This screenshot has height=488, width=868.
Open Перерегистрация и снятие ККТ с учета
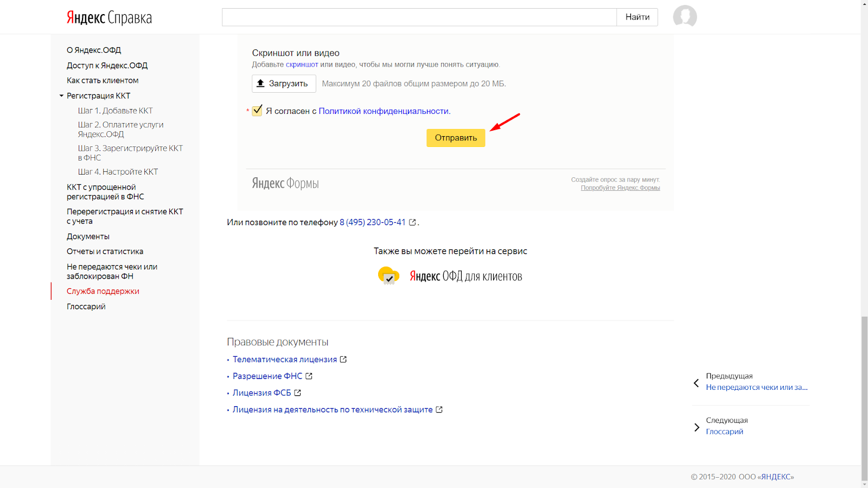point(125,216)
